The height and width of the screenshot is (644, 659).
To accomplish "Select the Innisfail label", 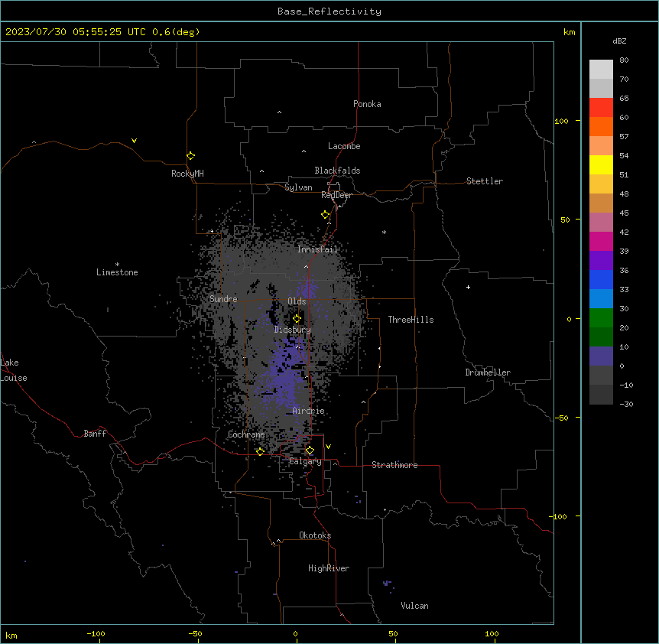I will [x=317, y=249].
